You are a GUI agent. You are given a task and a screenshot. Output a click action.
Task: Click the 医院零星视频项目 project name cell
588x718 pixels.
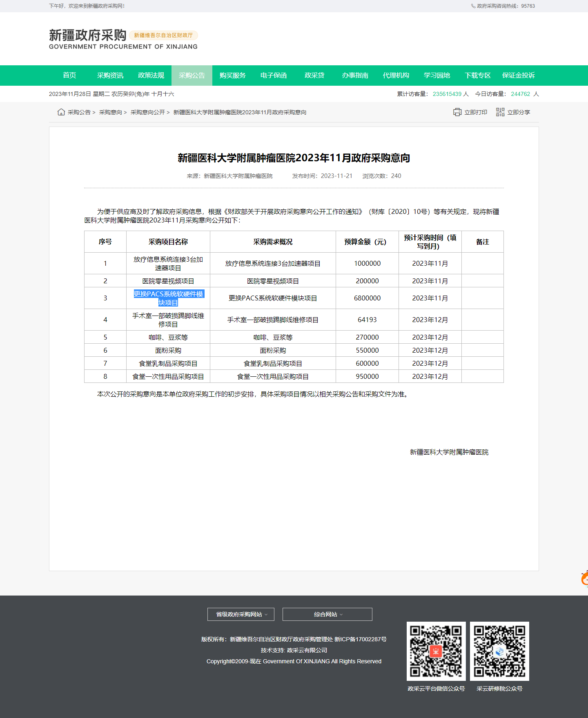[x=168, y=281]
